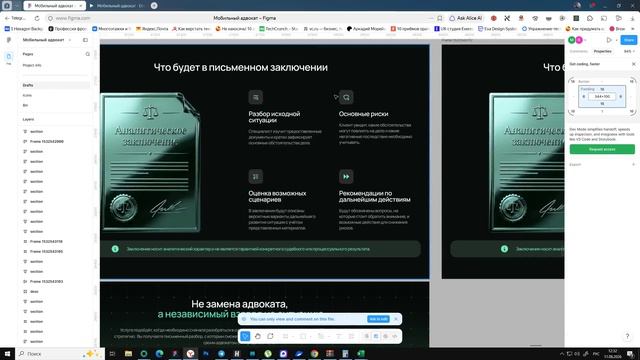Image resolution: width=640 pixels, height=360 pixels.
Task: Click the box model size field 344×100
Action: [x=602, y=96]
